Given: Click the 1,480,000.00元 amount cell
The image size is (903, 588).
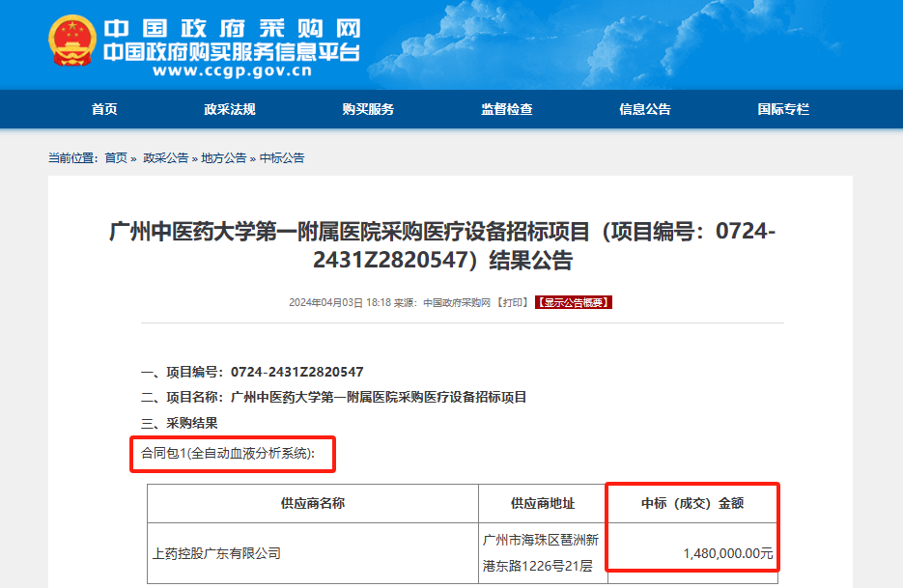Looking at the screenshot, I should 727,553.
